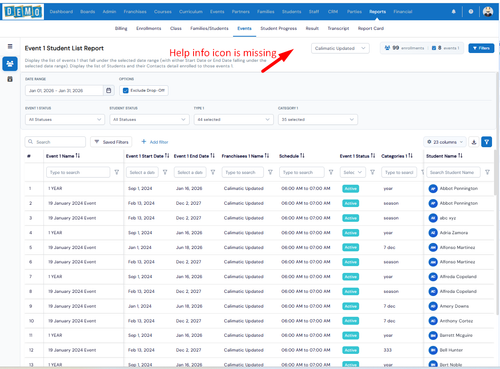This screenshot has width=500, height=369.
Task: Open the Student Status dropdown
Action: click(x=149, y=119)
